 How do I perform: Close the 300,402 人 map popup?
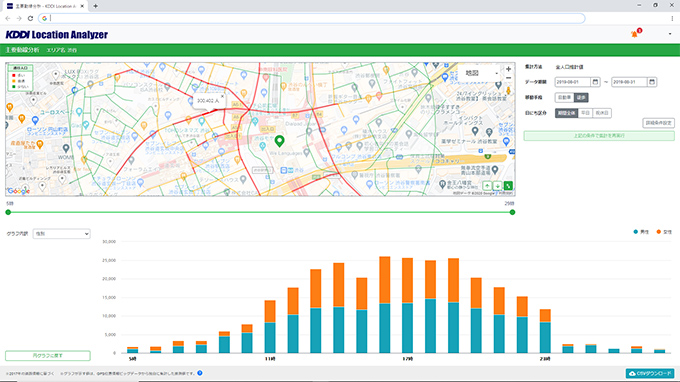[x=222, y=96]
